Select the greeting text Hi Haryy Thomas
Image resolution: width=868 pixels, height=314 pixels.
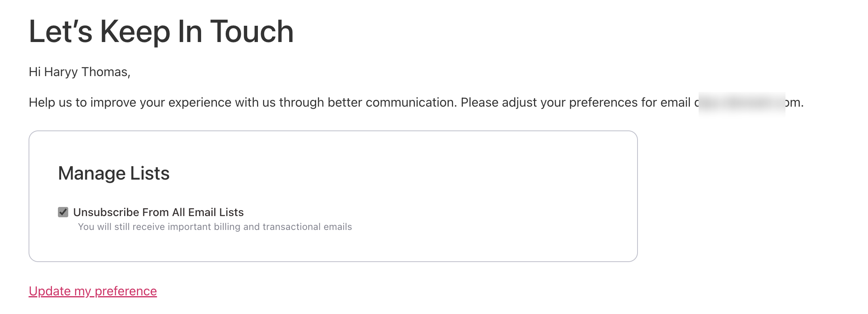pos(79,72)
